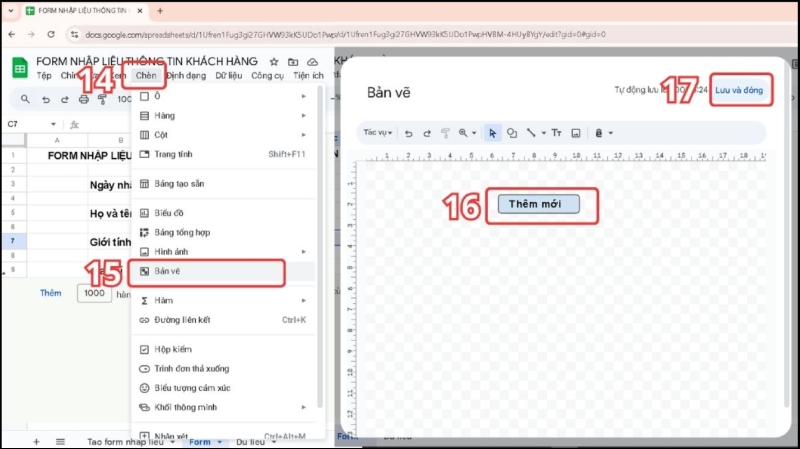Choose Bảng tổng hợp menu entry
Image resolution: width=800 pixels, height=449 pixels.
(x=223, y=232)
